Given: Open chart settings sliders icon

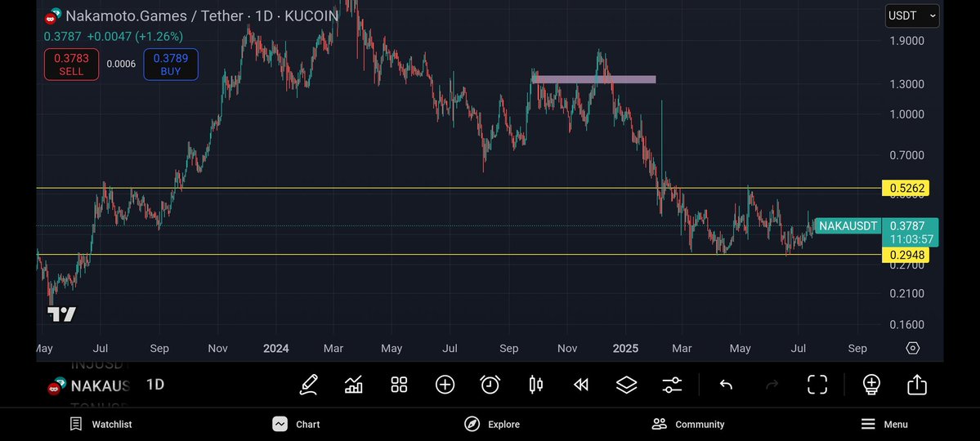Looking at the screenshot, I should [672, 384].
